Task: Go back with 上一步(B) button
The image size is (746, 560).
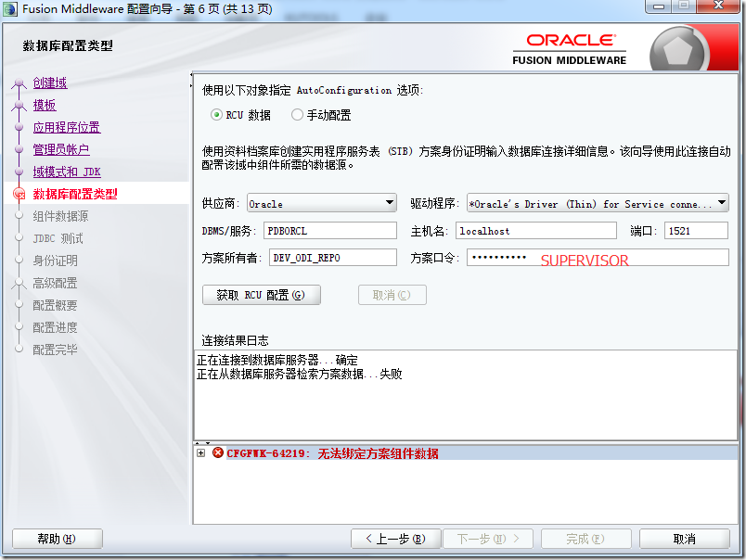Action: point(396,539)
